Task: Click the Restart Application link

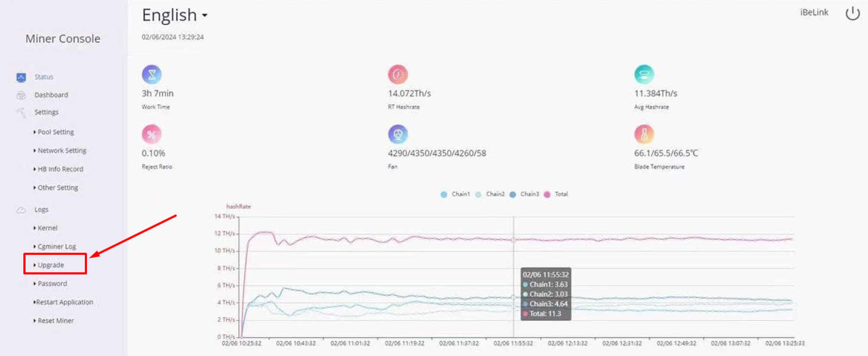Action: (64, 302)
